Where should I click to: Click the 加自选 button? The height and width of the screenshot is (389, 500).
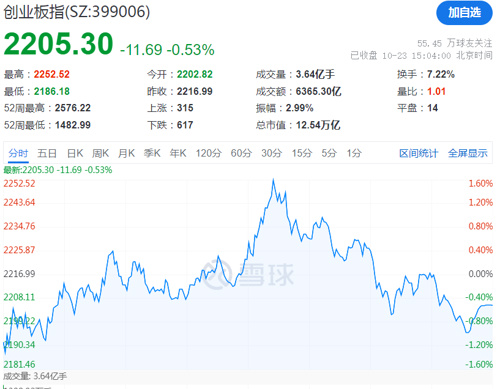coord(464,13)
